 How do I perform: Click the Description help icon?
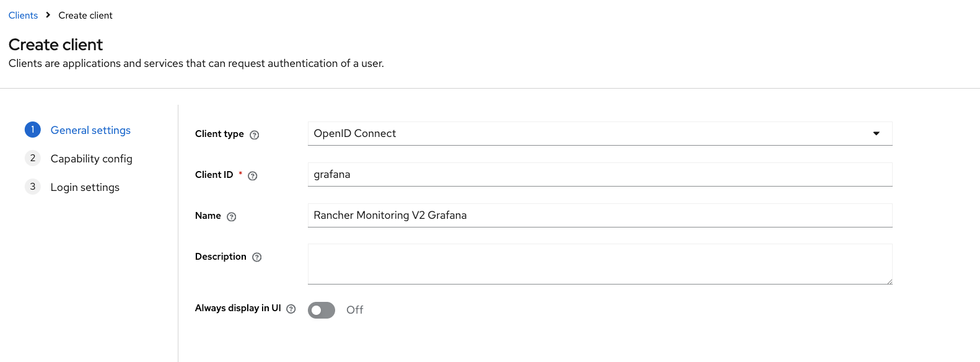tap(256, 257)
